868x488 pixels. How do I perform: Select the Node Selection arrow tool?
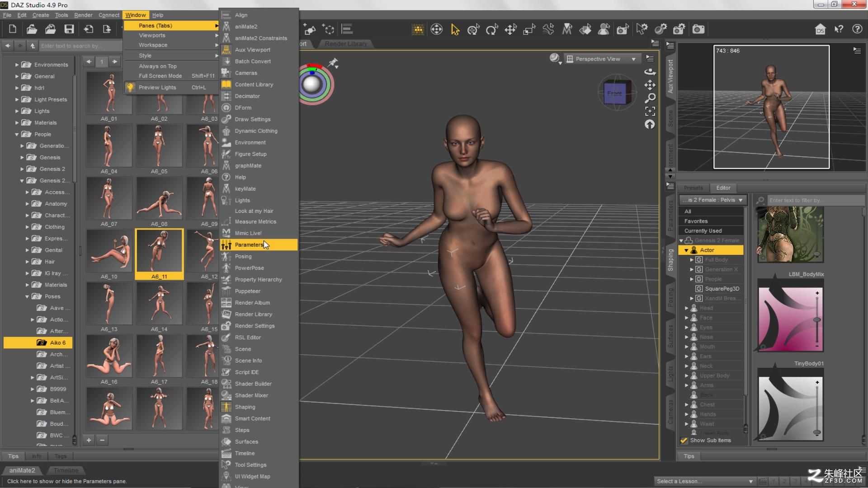pyautogui.click(x=455, y=30)
